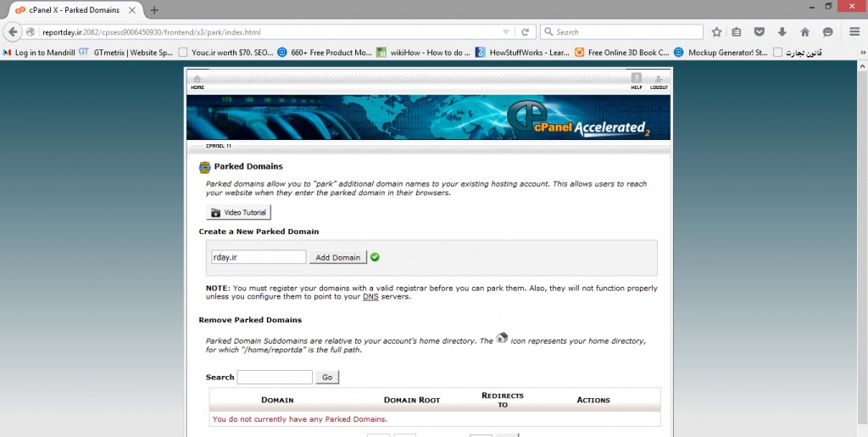
Task: Open the Firefox Downloads arrow icon
Action: pyautogui.click(x=782, y=32)
